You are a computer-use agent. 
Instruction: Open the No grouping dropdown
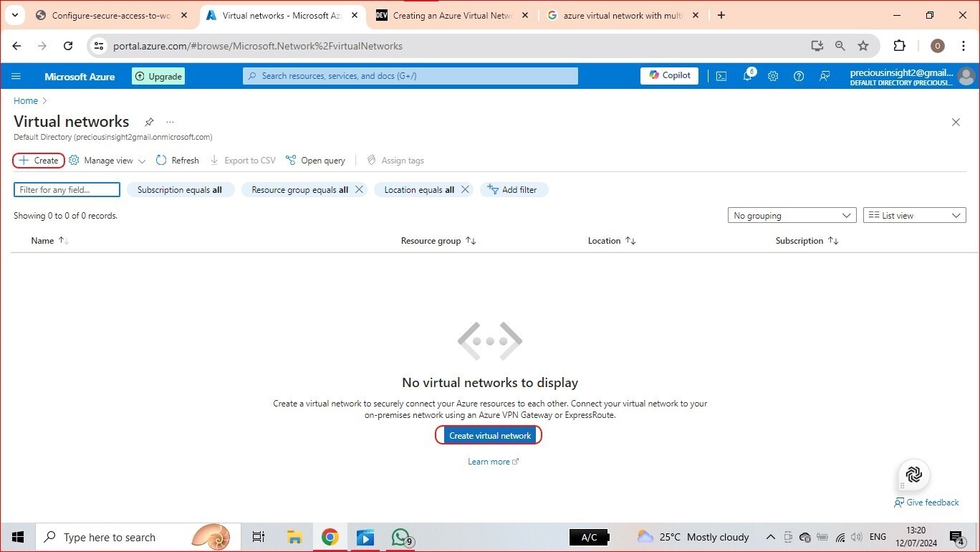point(792,216)
